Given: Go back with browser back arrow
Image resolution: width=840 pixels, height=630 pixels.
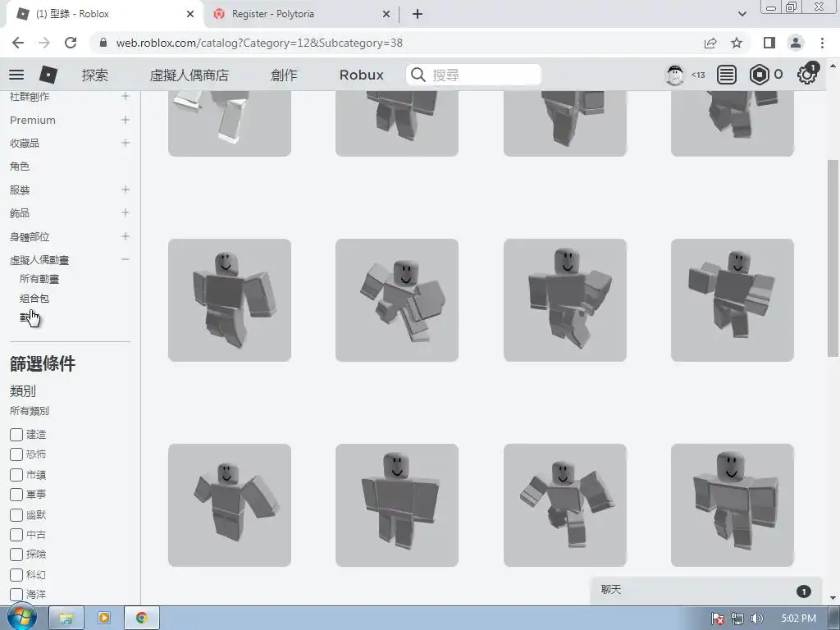Looking at the screenshot, I should [18, 43].
